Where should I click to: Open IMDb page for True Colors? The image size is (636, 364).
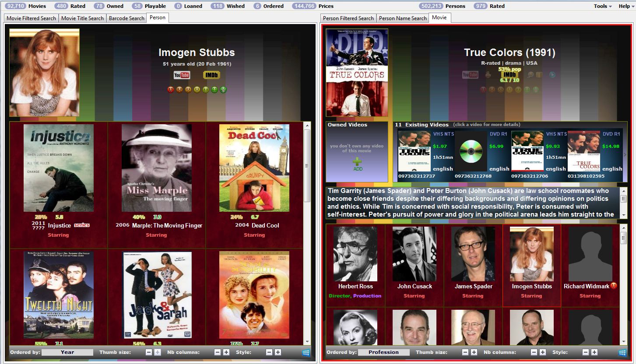tap(510, 75)
